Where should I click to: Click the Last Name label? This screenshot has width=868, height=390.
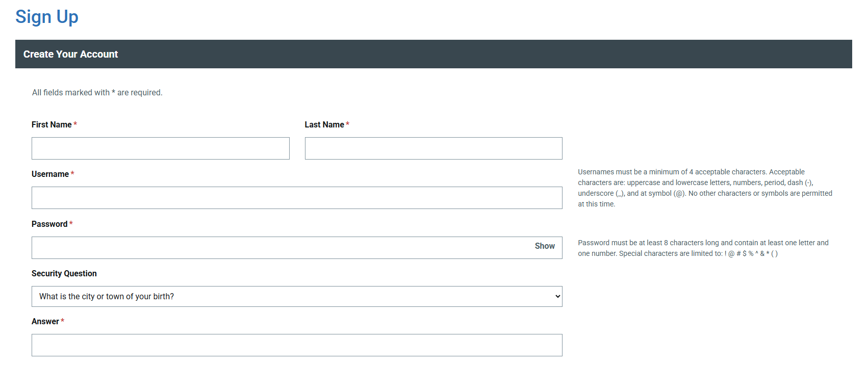coord(324,124)
